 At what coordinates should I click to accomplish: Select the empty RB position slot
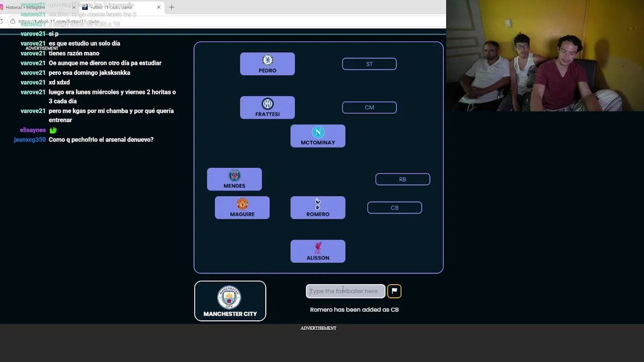coord(403,179)
